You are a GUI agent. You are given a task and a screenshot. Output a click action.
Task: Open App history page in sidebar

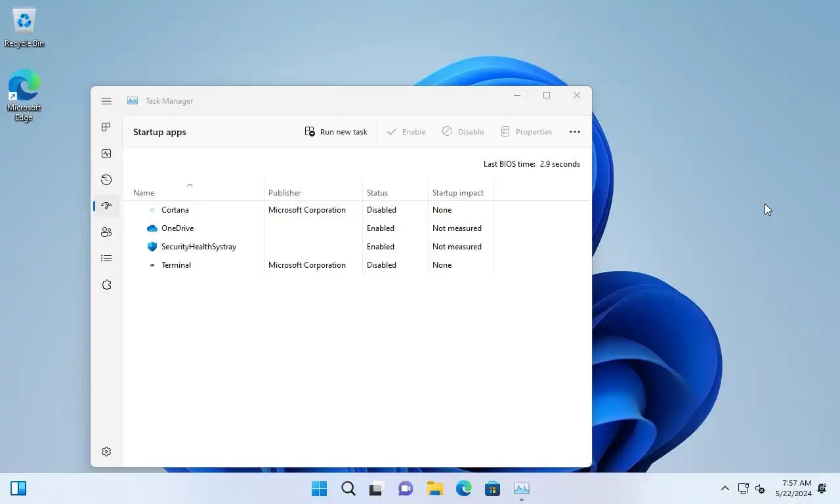tap(106, 180)
